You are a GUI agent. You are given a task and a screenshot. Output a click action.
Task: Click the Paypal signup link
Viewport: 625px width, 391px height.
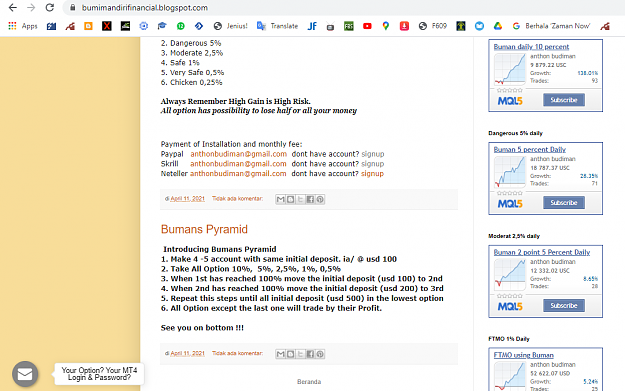tap(373, 154)
